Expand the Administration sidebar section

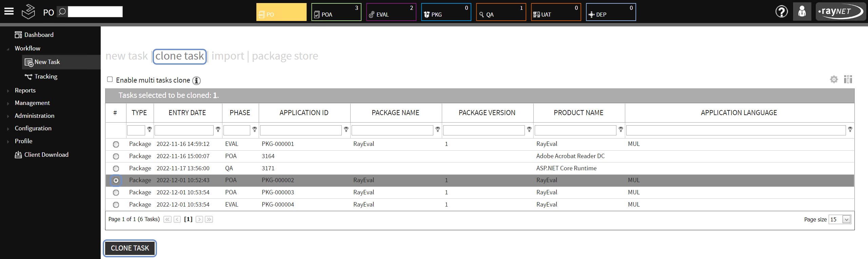[x=34, y=116]
